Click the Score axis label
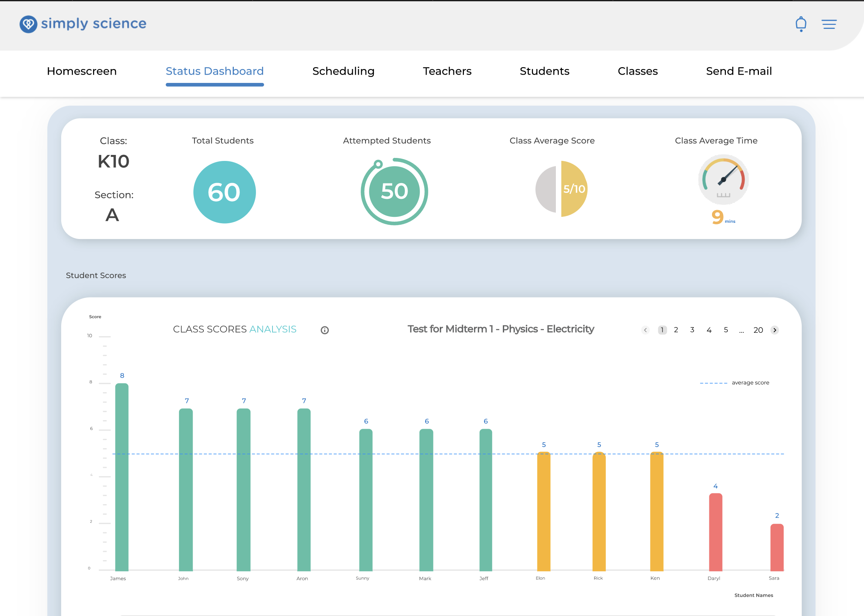 click(95, 317)
